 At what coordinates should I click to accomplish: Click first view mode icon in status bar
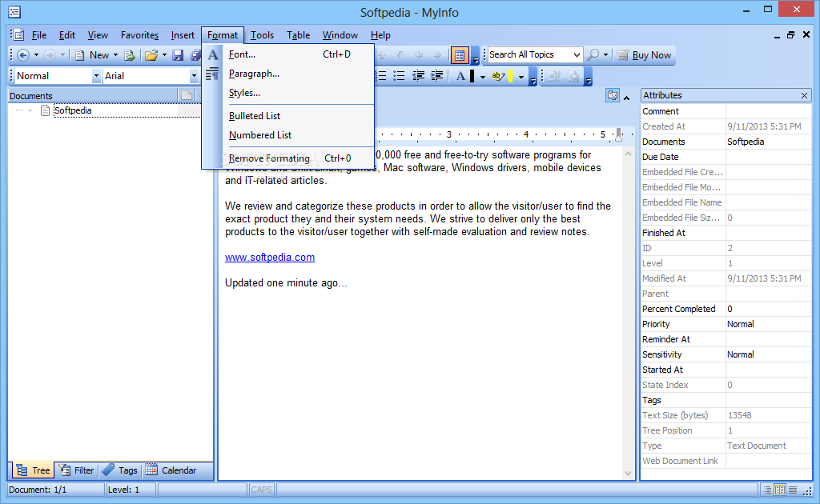[x=767, y=490]
